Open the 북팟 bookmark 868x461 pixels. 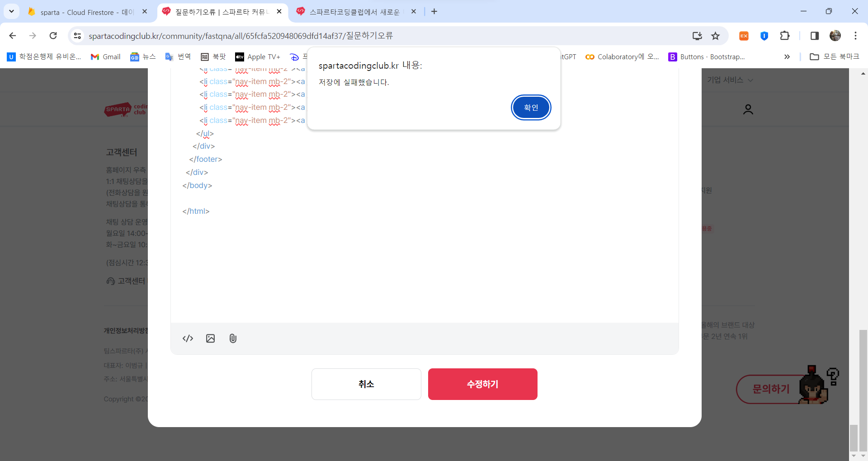click(213, 56)
